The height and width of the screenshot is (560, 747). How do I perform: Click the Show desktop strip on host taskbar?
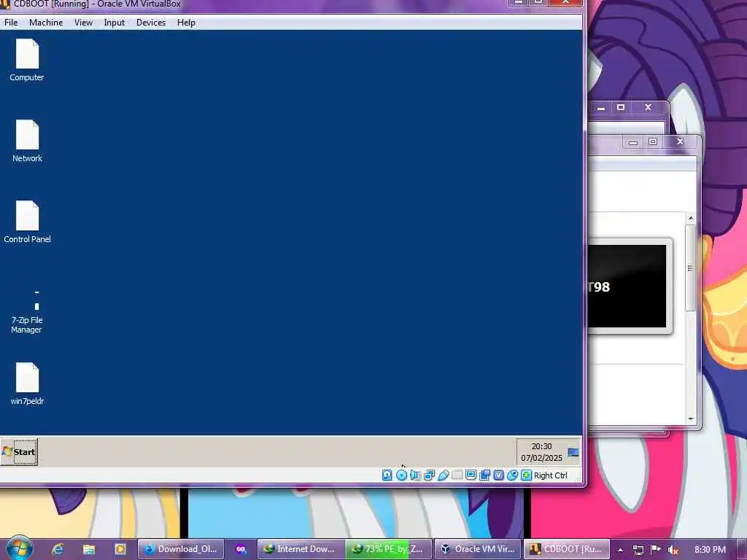(x=742, y=549)
